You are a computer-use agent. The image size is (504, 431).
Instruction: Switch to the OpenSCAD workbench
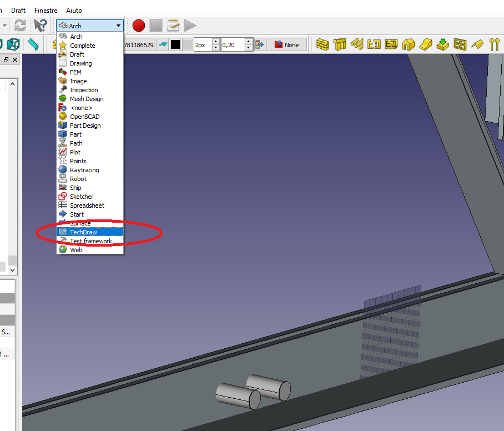[90, 117]
